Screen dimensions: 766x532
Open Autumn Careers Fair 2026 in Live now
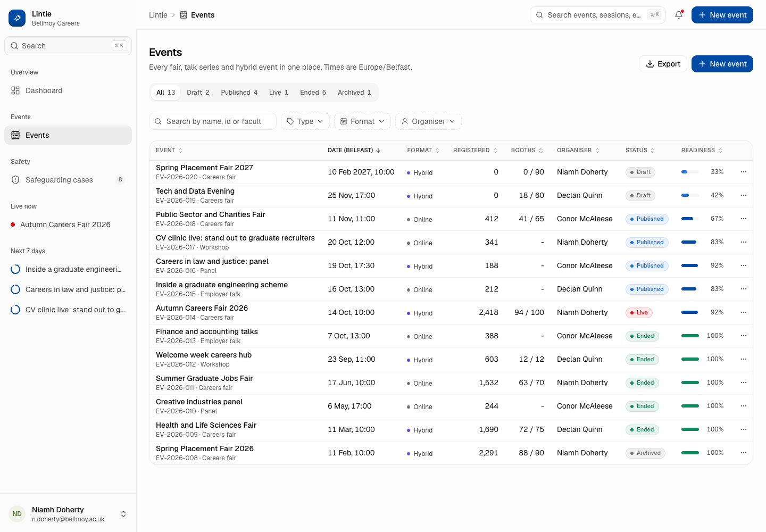68,225
